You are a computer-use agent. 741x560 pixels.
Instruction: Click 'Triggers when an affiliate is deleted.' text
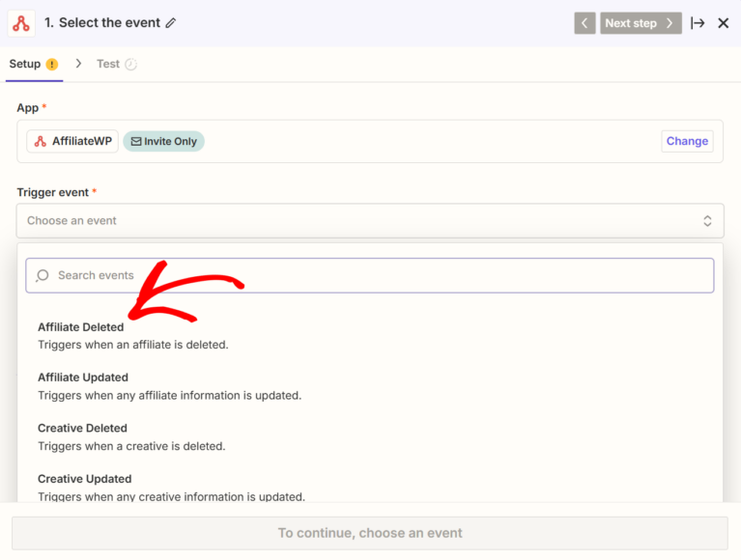(133, 345)
